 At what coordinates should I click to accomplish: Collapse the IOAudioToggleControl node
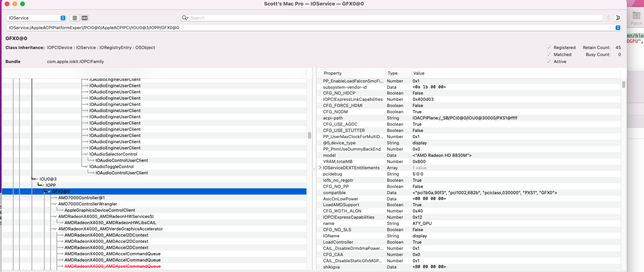coord(86,167)
